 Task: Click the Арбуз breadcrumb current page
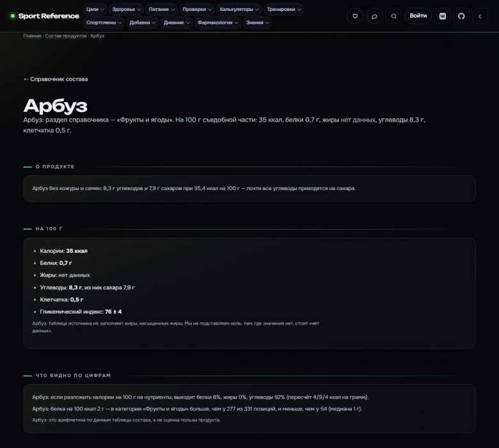(97, 36)
